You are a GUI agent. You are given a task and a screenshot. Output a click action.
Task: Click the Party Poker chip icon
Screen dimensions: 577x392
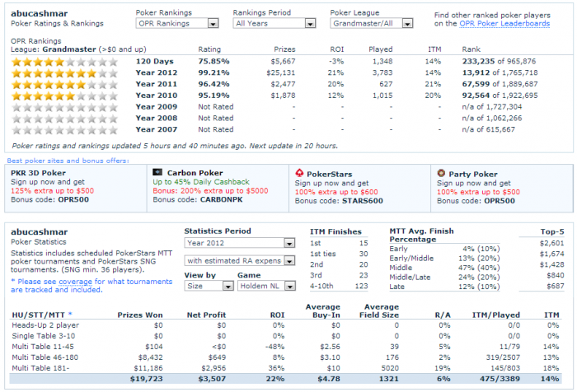tap(442, 173)
